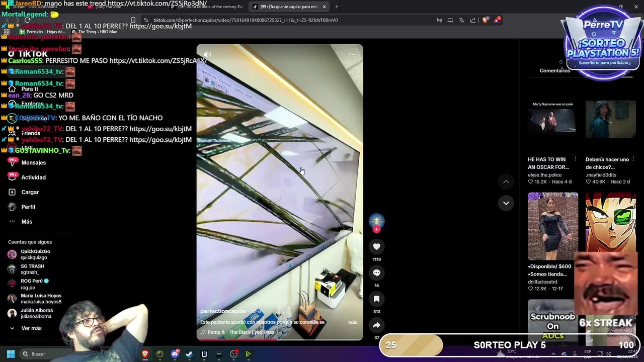Select "Friends" in the TikTok sidebar
This screenshot has height=362, width=644.
click(31, 133)
